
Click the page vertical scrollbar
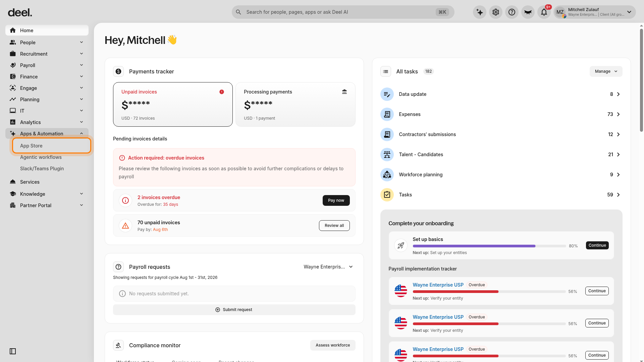[641, 80]
